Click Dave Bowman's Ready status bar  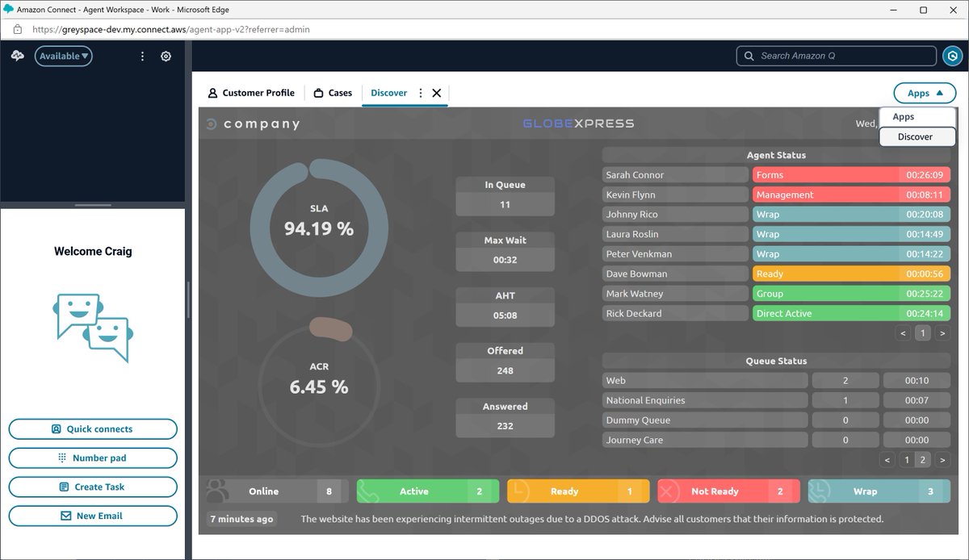pyautogui.click(x=851, y=274)
